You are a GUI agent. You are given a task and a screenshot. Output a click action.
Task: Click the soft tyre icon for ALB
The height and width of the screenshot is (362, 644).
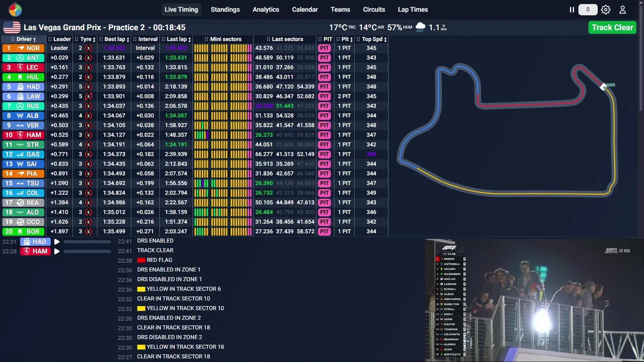89,116
